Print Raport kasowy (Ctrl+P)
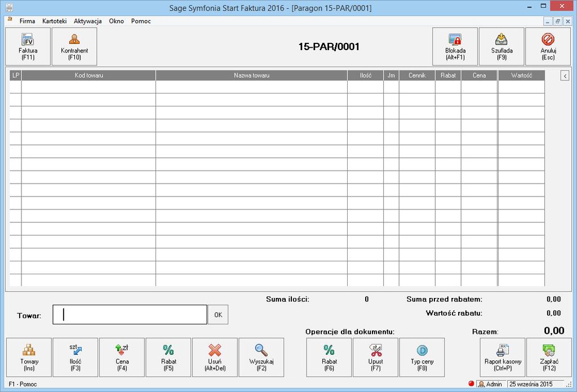The height and width of the screenshot is (392, 577). click(x=503, y=358)
